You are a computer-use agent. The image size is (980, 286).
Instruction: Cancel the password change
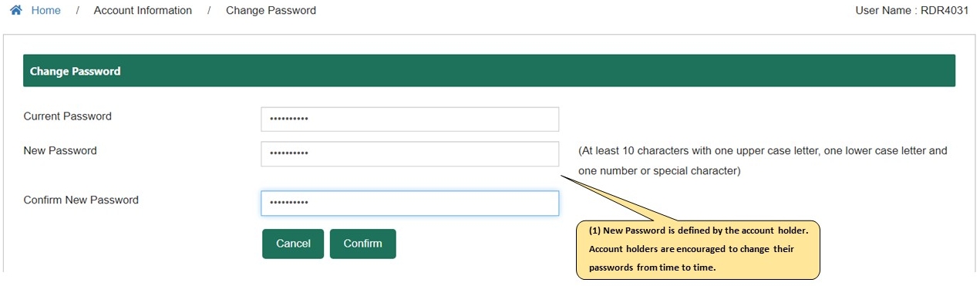coord(293,244)
